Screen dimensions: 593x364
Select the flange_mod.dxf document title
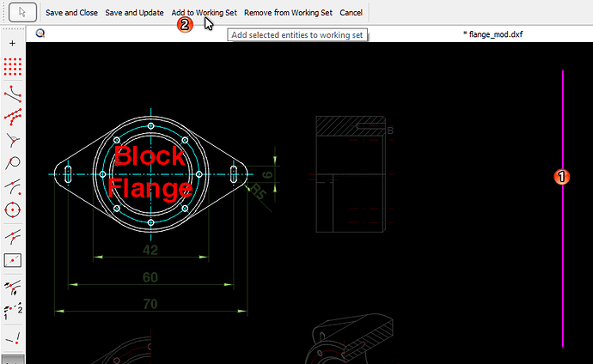click(493, 34)
